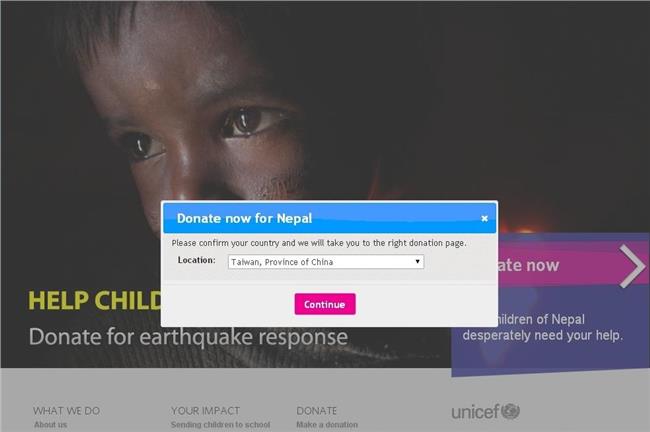Open the Make a donation footer link

click(x=327, y=425)
